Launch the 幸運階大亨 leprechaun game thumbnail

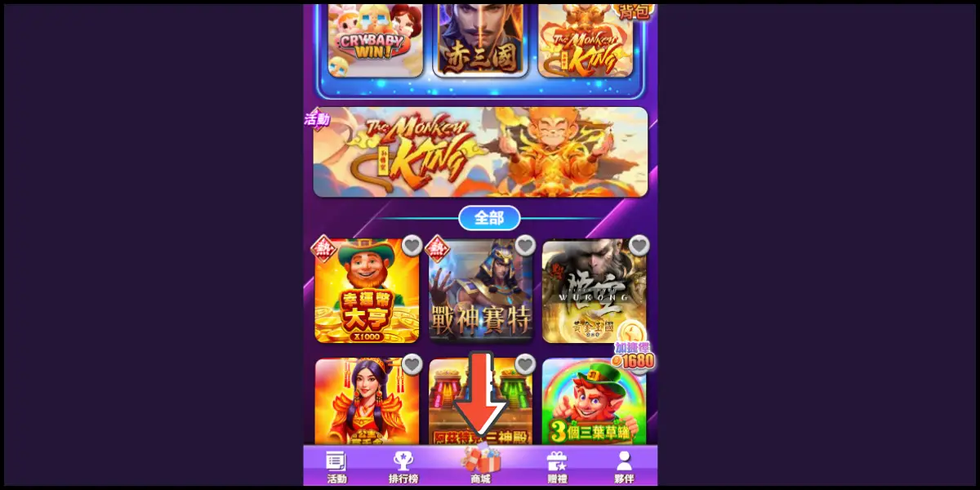(x=367, y=291)
